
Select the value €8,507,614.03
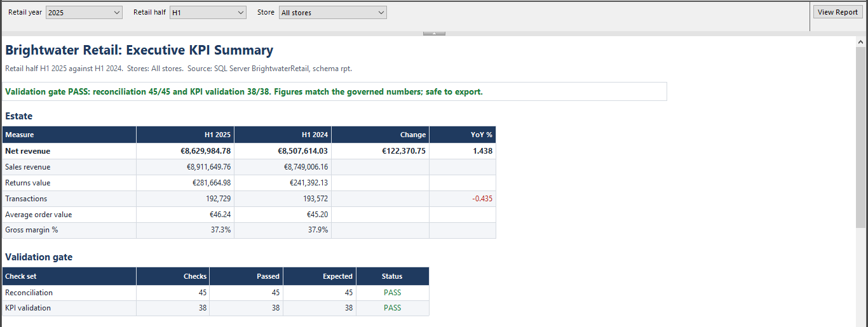coord(302,151)
